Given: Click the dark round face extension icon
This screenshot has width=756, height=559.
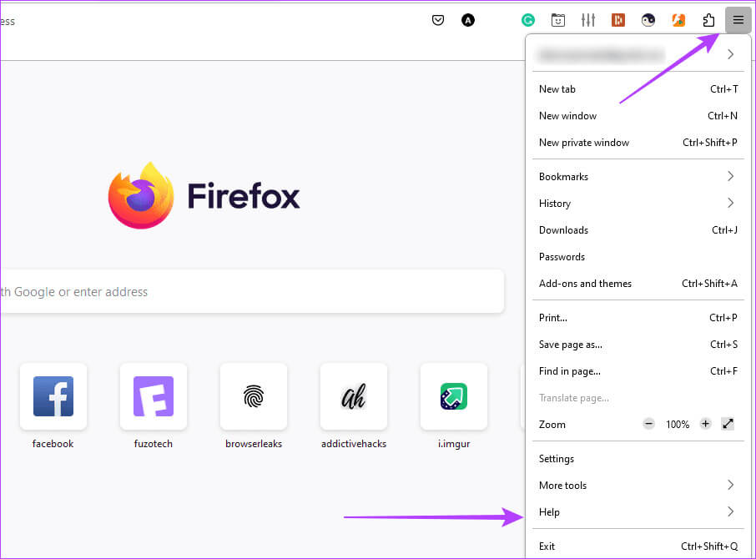Looking at the screenshot, I should (x=648, y=20).
